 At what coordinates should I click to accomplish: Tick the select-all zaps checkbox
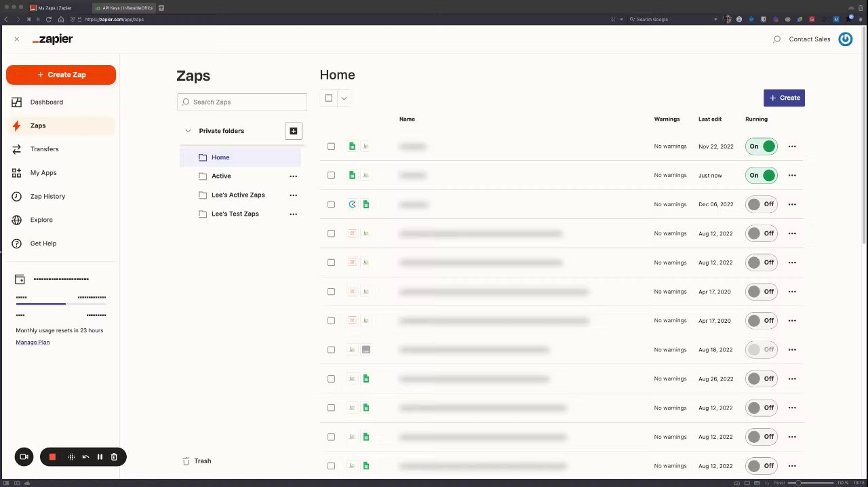point(329,98)
